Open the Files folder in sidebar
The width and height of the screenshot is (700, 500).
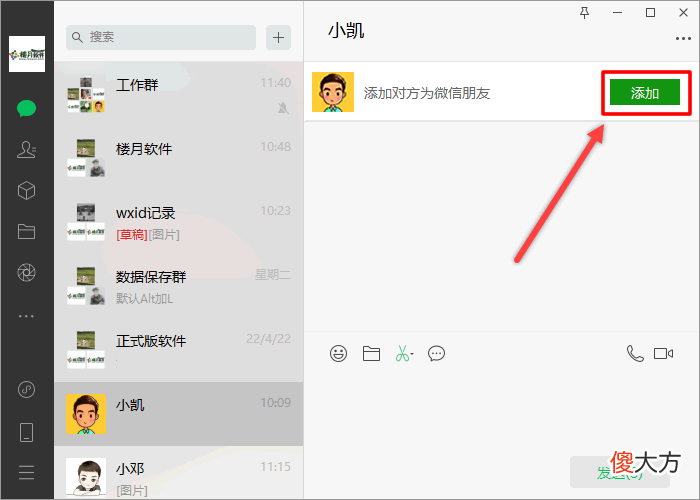tap(26, 232)
